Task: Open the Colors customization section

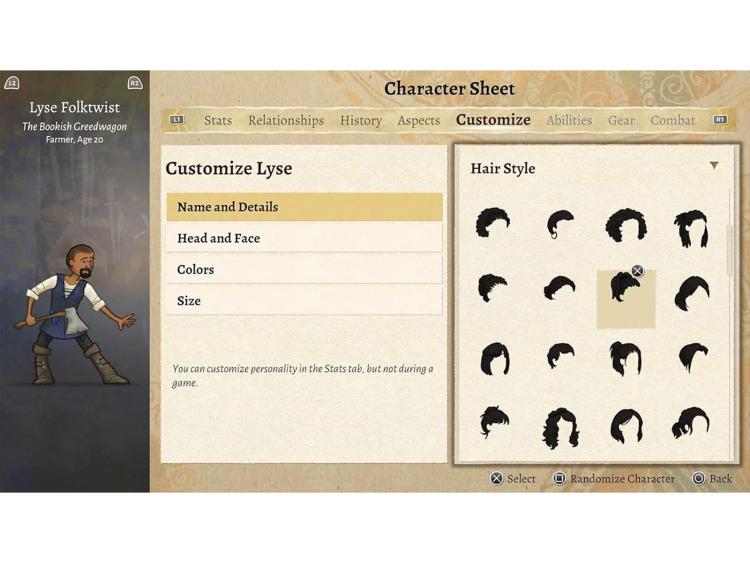Action: pos(304,269)
